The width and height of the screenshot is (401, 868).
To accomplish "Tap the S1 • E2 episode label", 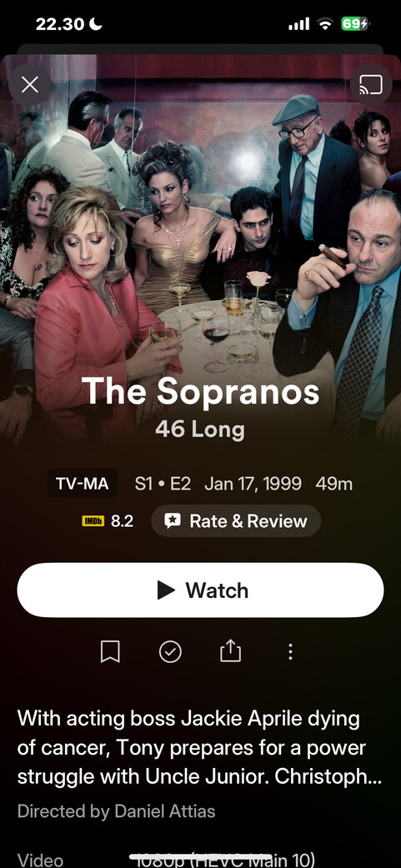I will (x=163, y=484).
